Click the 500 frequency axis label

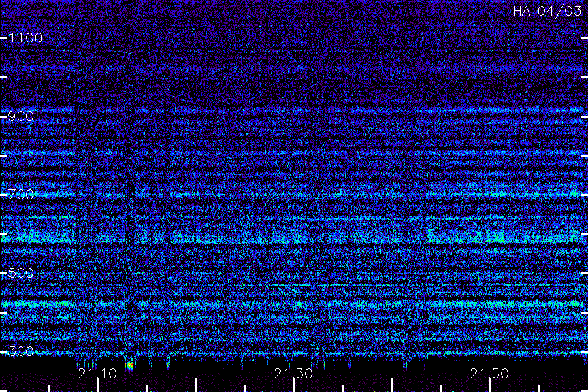21,273
